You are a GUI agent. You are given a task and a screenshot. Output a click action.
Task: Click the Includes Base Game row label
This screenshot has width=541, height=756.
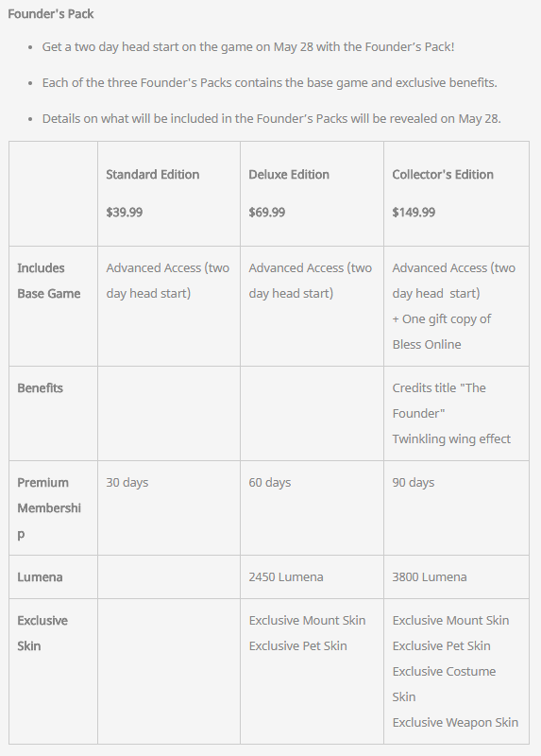pyautogui.click(x=49, y=281)
